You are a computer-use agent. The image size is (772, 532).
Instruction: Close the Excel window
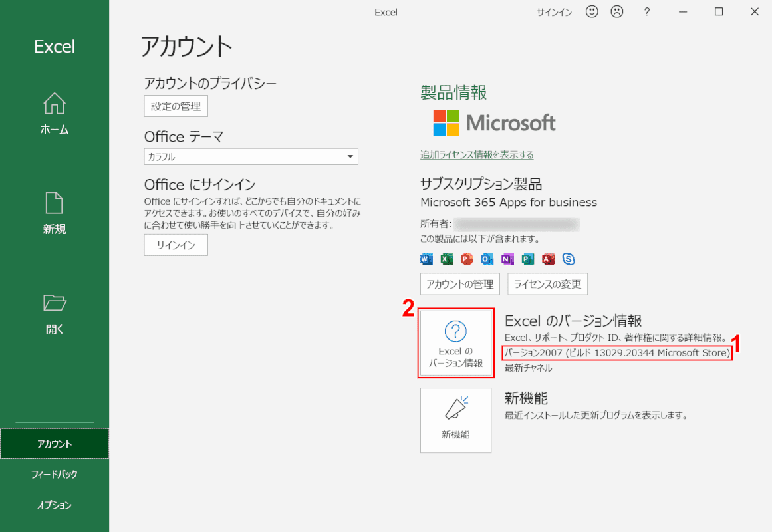click(754, 12)
